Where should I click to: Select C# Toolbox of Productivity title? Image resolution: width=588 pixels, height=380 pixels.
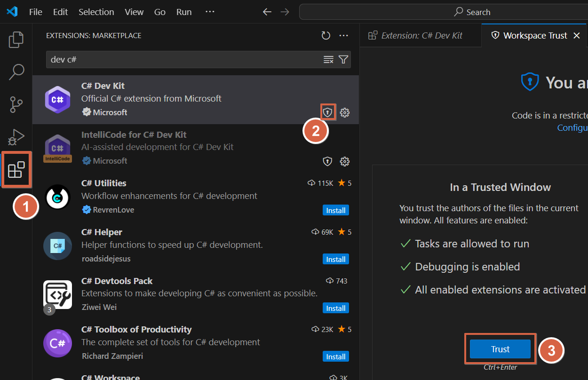click(x=136, y=329)
